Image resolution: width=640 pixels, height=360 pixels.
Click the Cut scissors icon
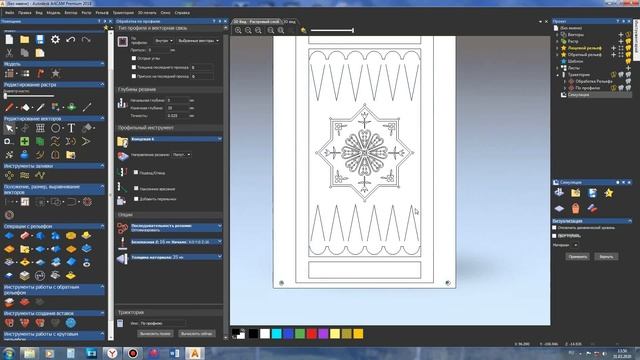(x=9, y=53)
